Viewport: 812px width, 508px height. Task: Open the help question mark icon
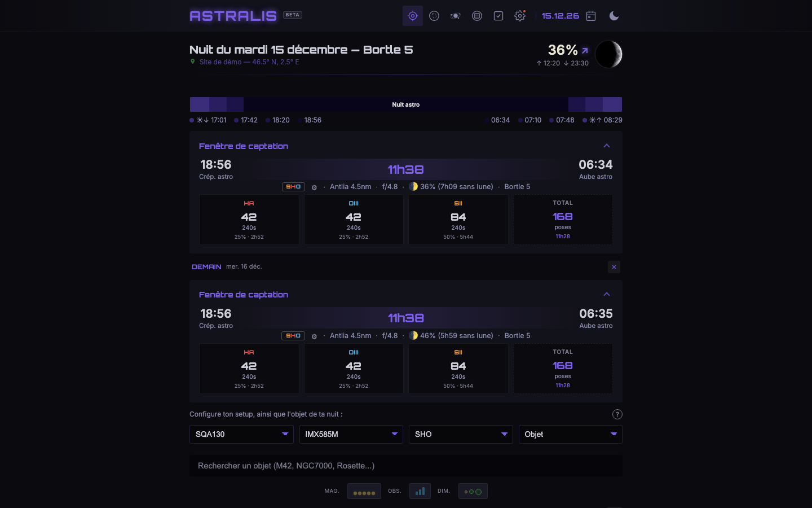click(617, 414)
